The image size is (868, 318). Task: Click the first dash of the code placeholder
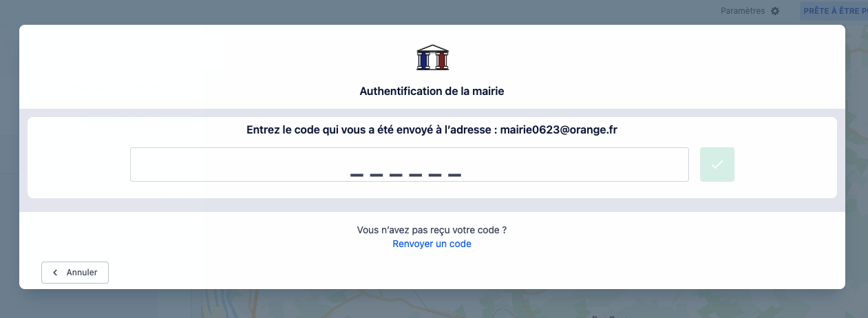357,176
